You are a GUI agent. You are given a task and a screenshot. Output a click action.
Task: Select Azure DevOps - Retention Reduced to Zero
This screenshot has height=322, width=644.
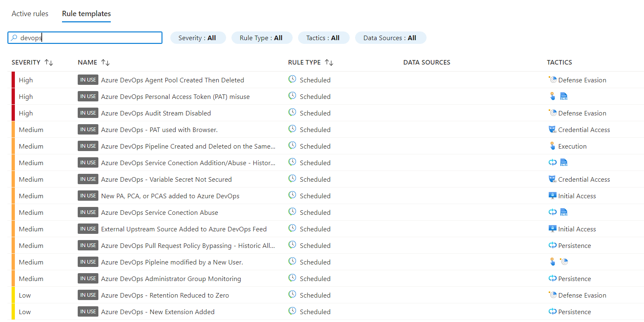(165, 295)
